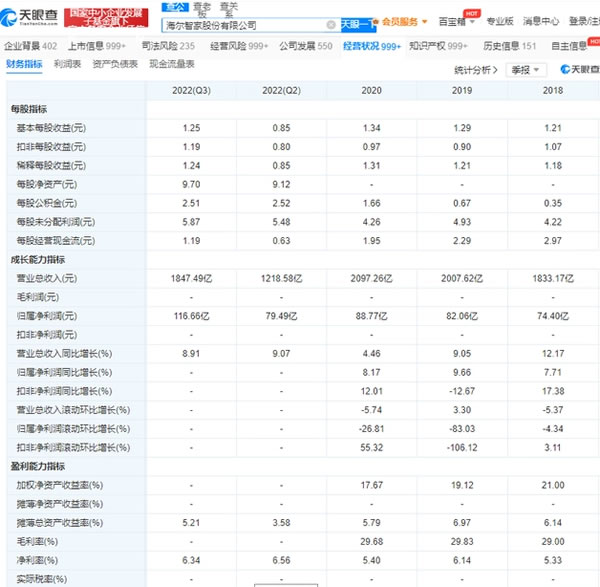This screenshot has width=600, height=587.
Task: Click the 6.56 net margin value
Action: pyautogui.click(x=281, y=560)
